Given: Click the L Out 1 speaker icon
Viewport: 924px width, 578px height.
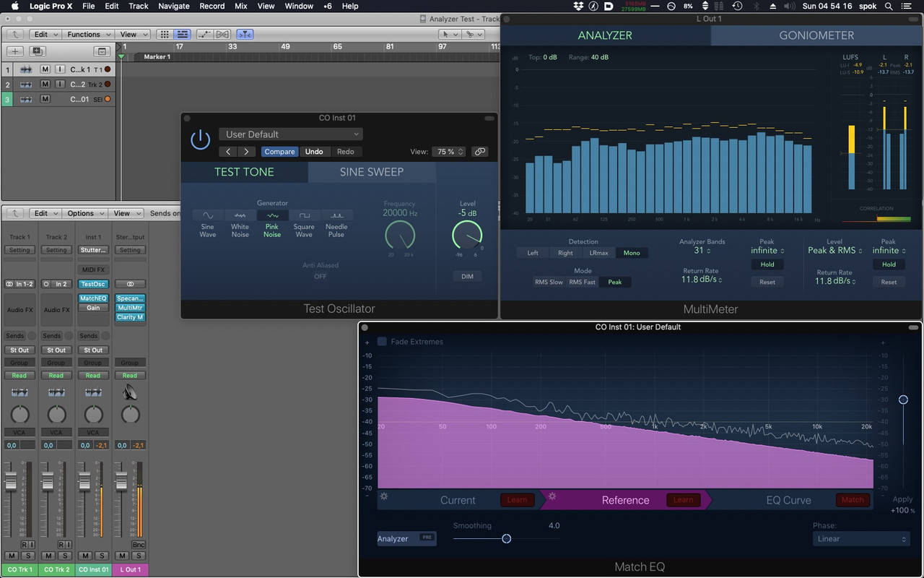Looking at the screenshot, I should point(130,392).
